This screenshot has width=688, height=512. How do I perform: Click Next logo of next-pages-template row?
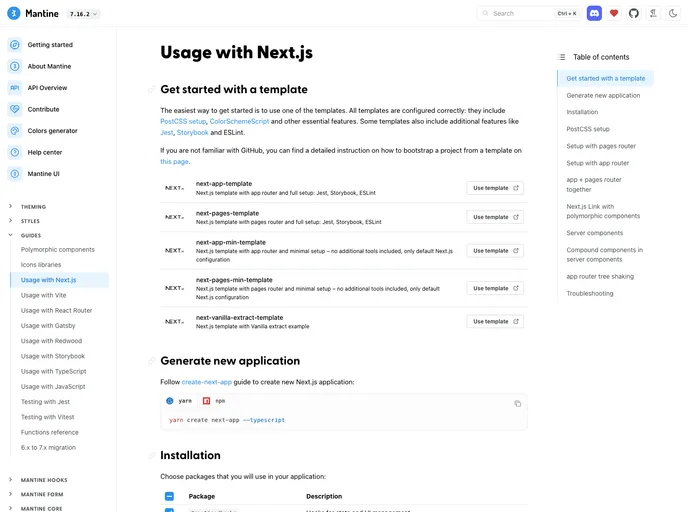point(175,217)
